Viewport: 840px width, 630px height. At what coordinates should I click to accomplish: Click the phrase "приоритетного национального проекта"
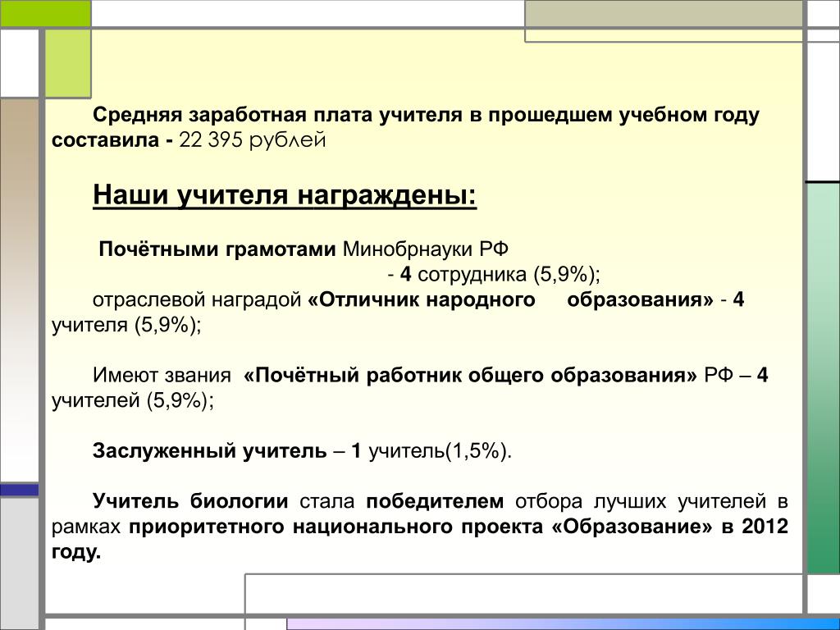tap(336, 527)
